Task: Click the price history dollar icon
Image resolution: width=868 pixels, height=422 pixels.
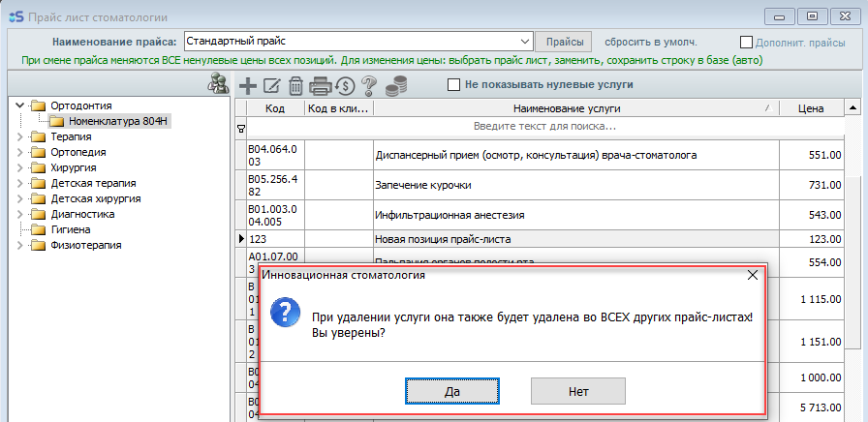Action: pyautogui.click(x=344, y=85)
